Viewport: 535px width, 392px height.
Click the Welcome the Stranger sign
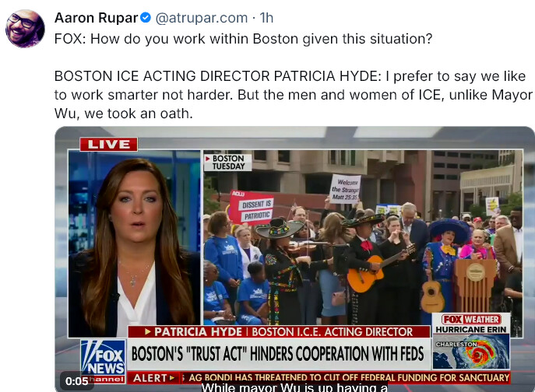coord(345,189)
